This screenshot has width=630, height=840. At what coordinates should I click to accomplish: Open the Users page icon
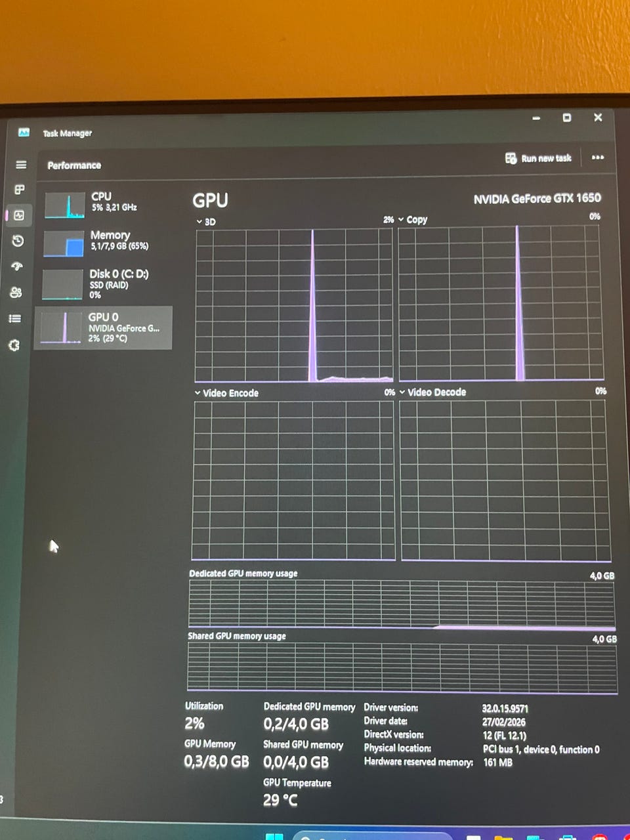coord(16,293)
